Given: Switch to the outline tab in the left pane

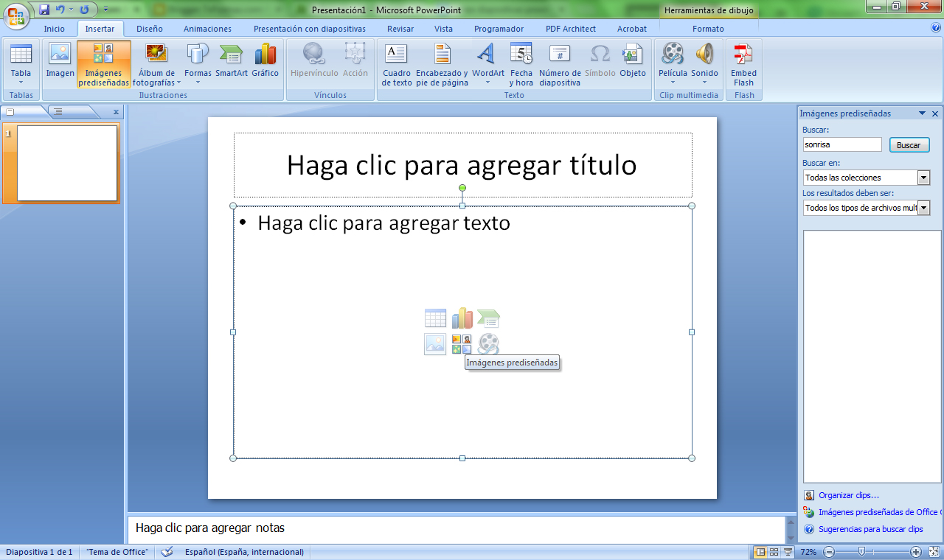Looking at the screenshot, I should 59,112.
